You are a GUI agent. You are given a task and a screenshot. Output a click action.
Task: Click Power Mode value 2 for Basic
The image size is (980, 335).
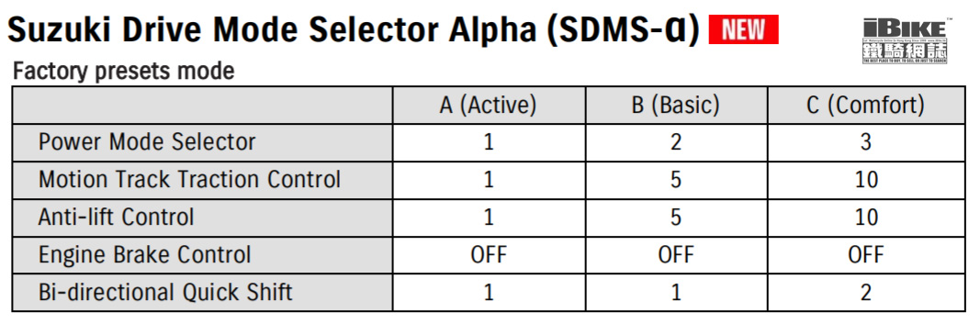click(x=676, y=142)
